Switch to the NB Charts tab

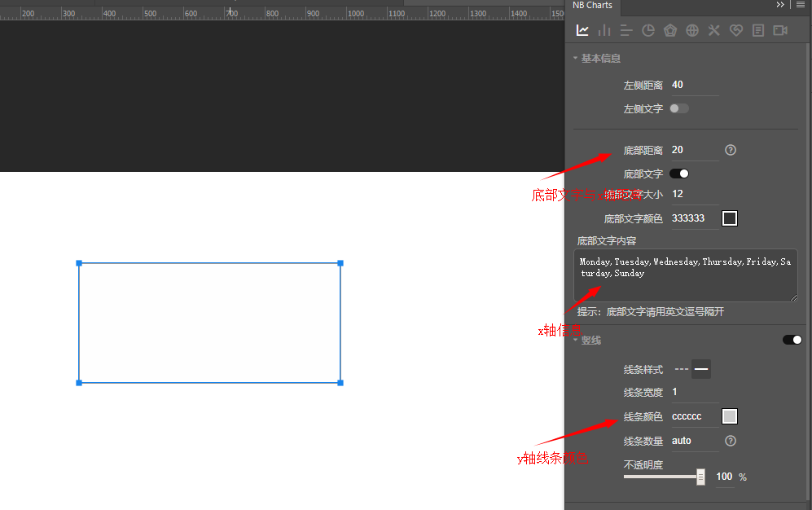(592, 5)
